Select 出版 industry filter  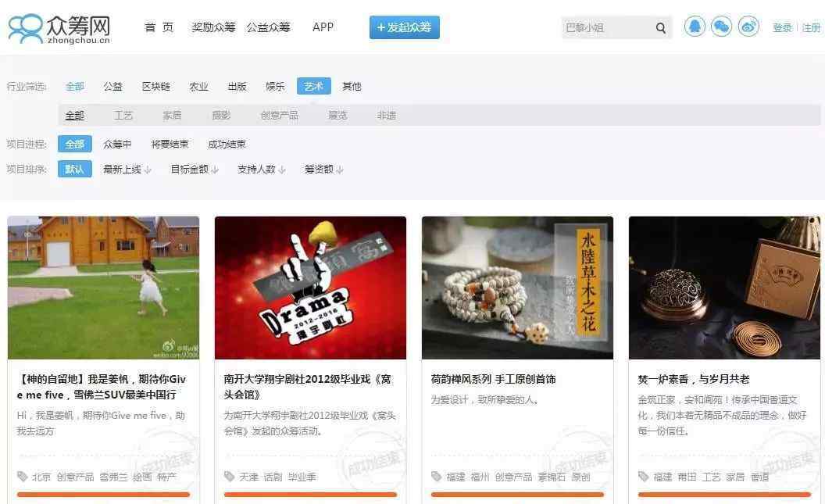click(x=237, y=86)
